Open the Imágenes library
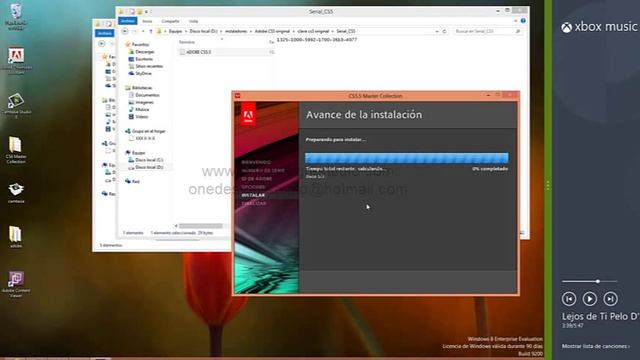 click(144, 102)
